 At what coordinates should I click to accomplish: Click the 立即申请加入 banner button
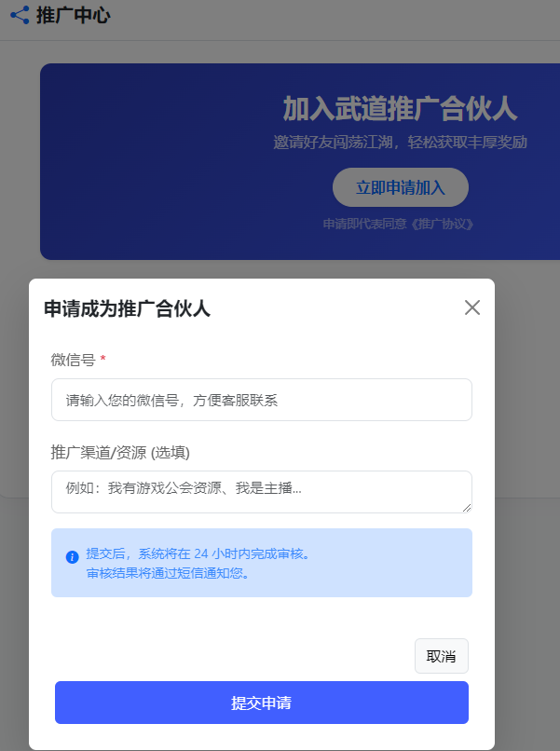click(401, 187)
